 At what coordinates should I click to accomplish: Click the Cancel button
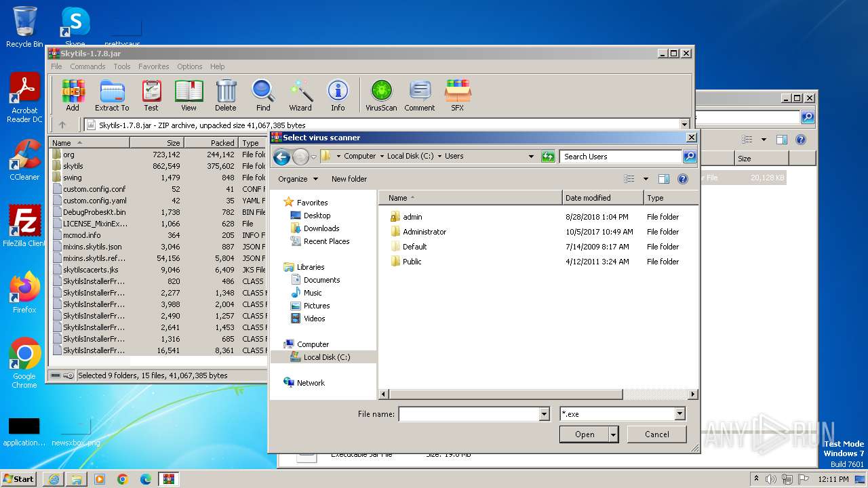(656, 434)
